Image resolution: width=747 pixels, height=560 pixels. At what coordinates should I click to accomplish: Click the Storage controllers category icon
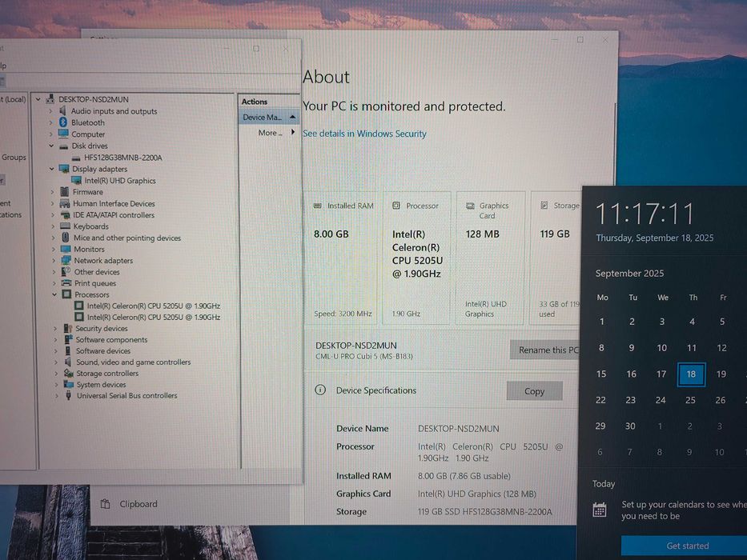pos(69,374)
